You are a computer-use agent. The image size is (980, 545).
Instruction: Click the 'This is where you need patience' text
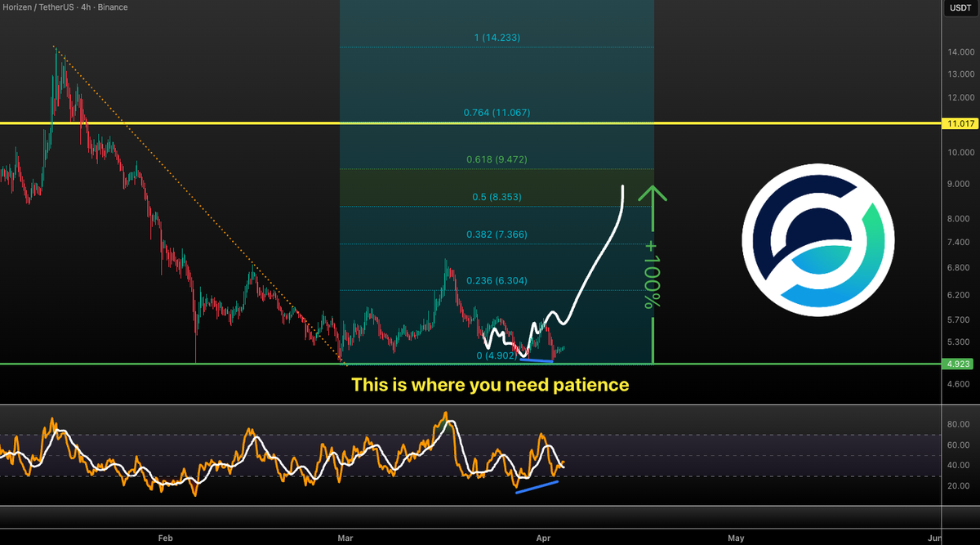coord(489,385)
